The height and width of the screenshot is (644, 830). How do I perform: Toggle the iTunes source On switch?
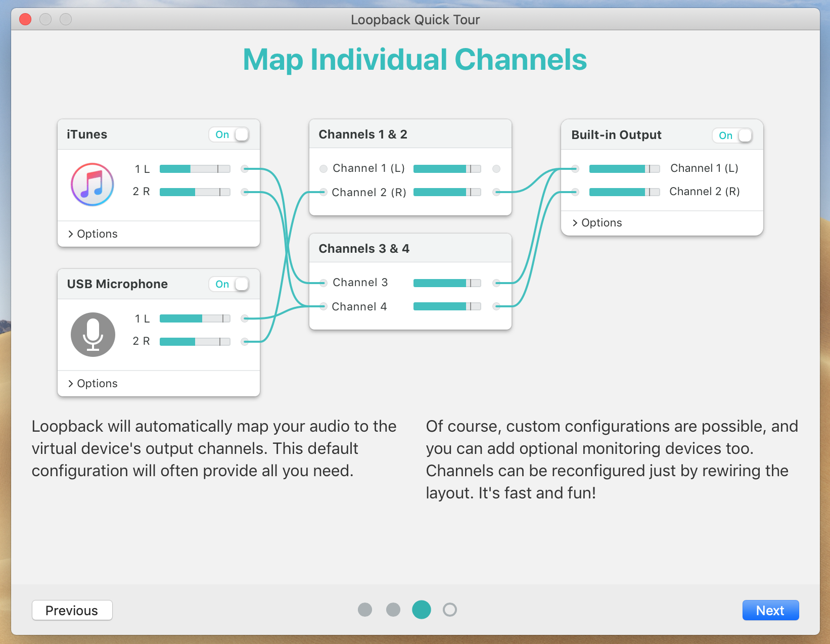(x=229, y=134)
